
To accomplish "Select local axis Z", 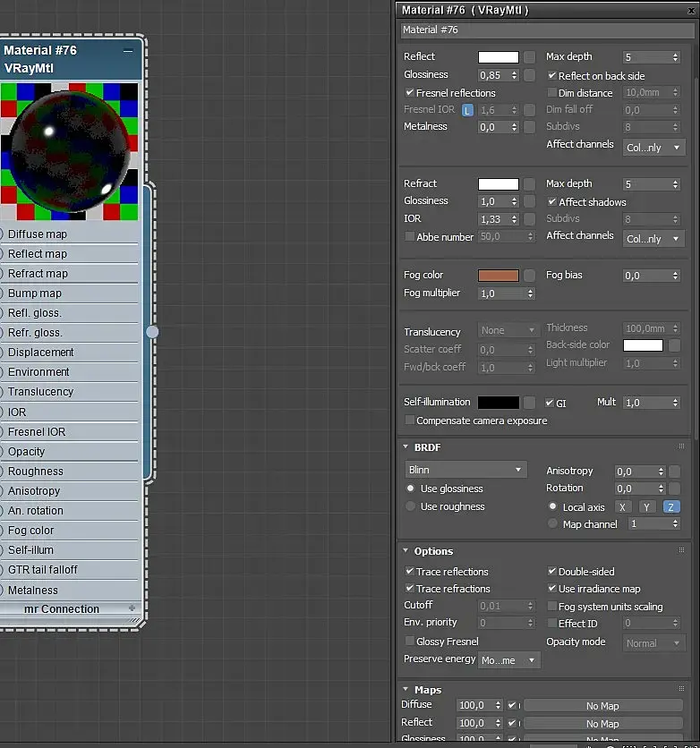I will point(670,507).
